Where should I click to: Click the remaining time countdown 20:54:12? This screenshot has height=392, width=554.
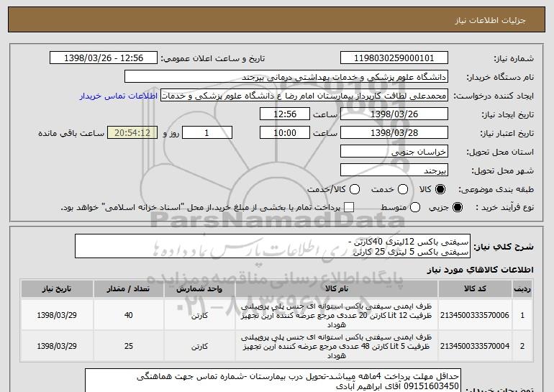click(132, 133)
